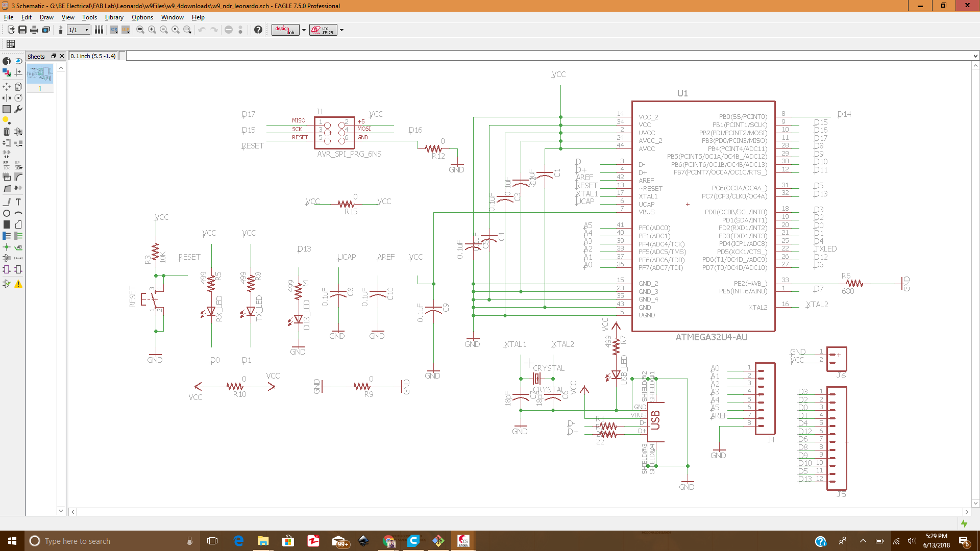Expand the command line history dropdown
Screen dimensions: 980x551
(975, 56)
